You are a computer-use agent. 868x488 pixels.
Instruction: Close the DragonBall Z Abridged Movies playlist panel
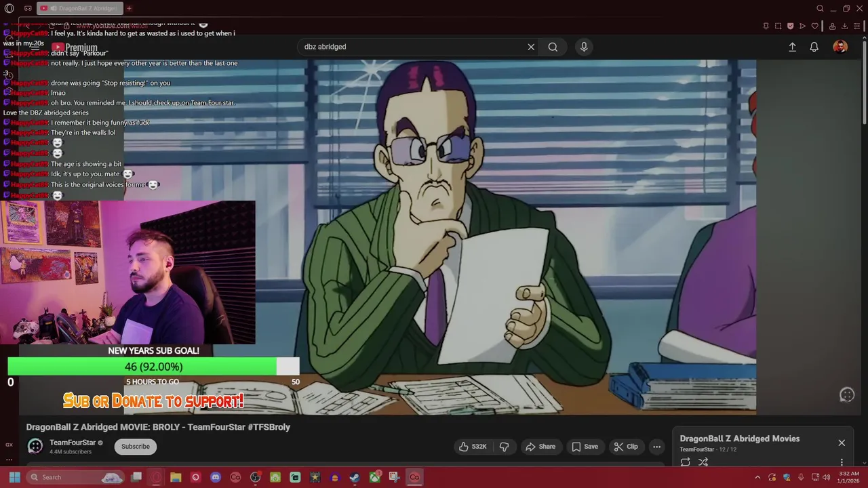coord(842,443)
